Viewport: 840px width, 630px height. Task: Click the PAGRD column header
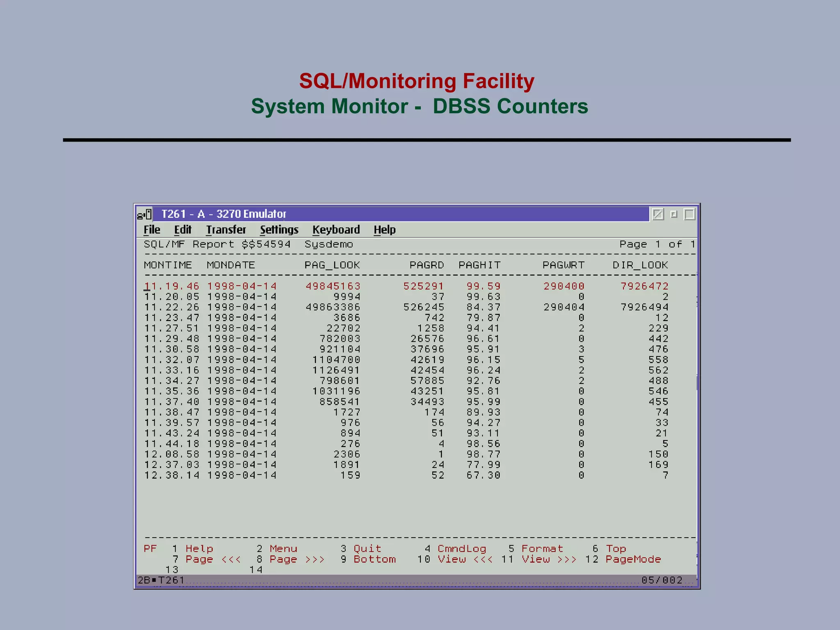point(427,265)
